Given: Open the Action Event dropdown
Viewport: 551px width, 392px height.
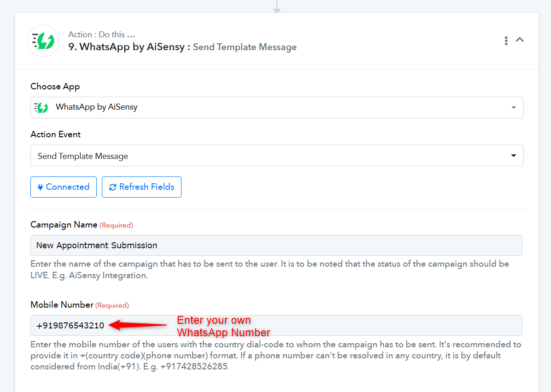Looking at the screenshot, I should [x=277, y=156].
